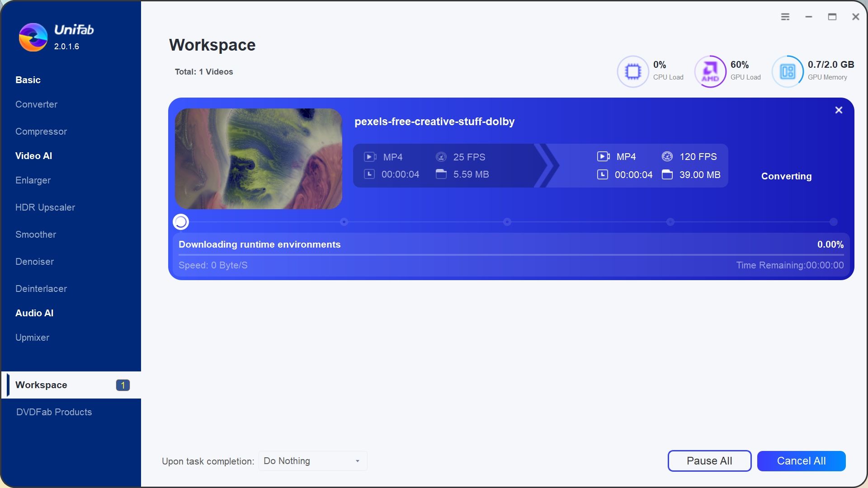
Task: Click the source MP4 format icon
Action: [x=370, y=156]
